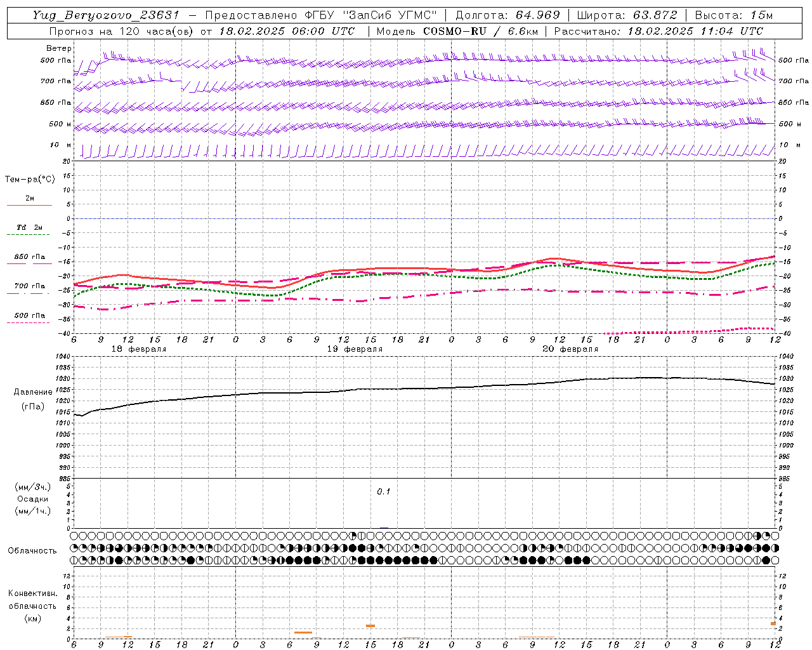Screen dimensions: 812x650
Task: Click the model label 'COSMO-RU / 6.6км'
Action: pos(480,31)
